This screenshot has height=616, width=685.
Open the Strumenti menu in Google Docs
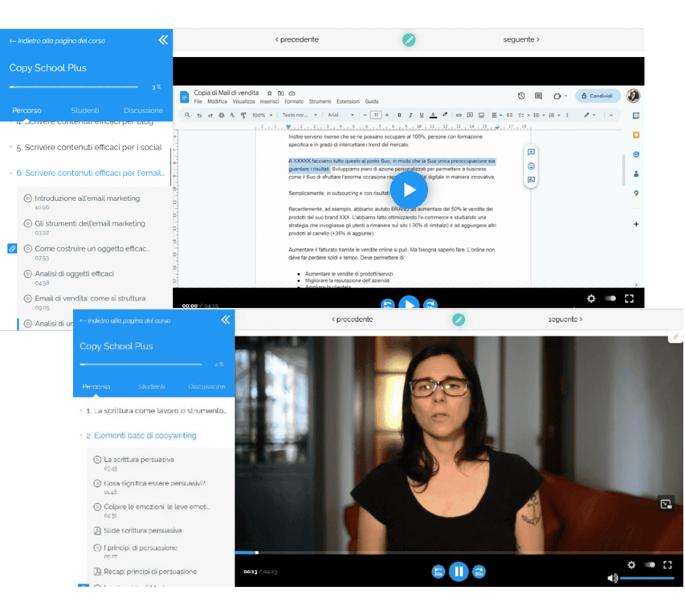point(320,102)
